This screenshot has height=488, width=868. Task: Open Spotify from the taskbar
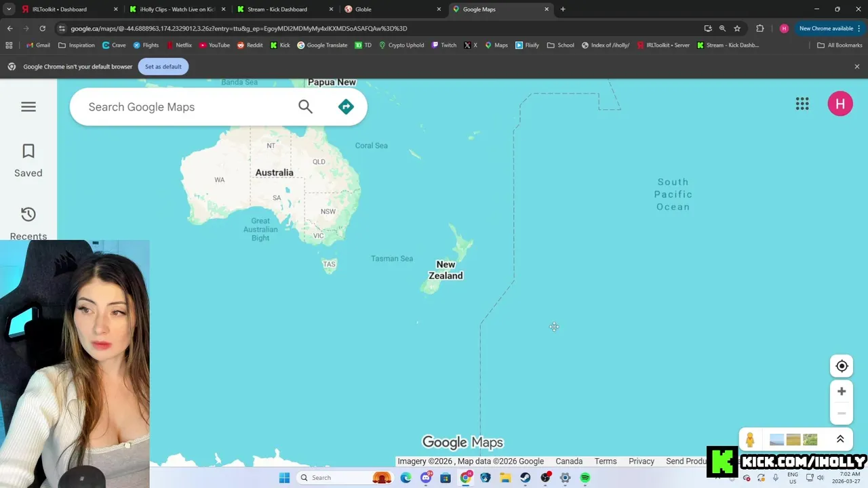[x=585, y=478]
